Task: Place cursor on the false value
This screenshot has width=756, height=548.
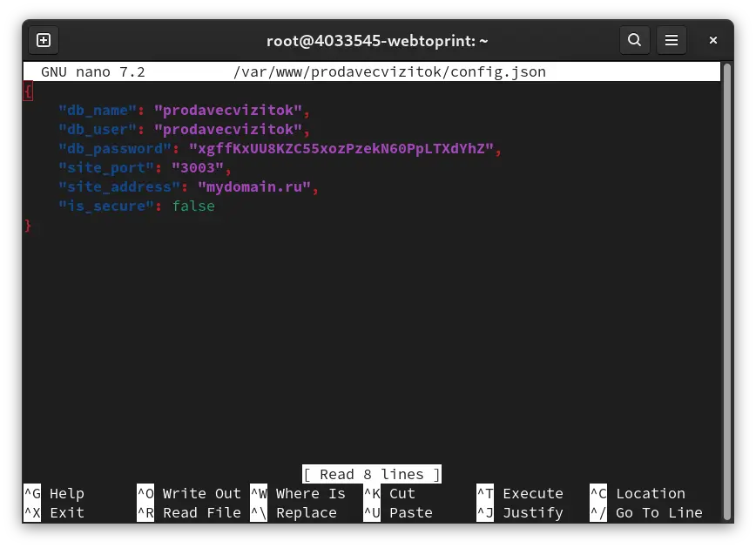Action: point(193,206)
